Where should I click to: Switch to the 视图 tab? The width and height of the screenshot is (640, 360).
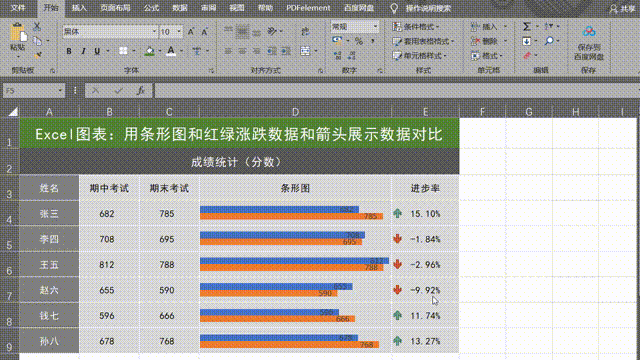click(237, 8)
